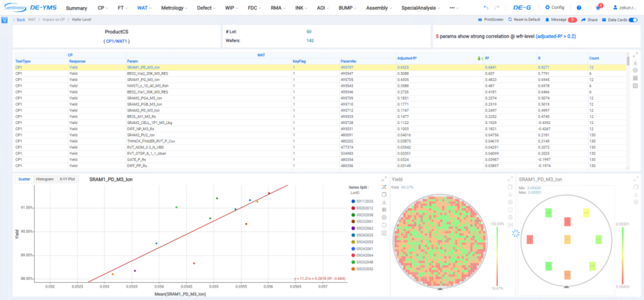Go Back using the breadcrumb link
The width and height of the screenshot is (644, 300).
pos(19,20)
